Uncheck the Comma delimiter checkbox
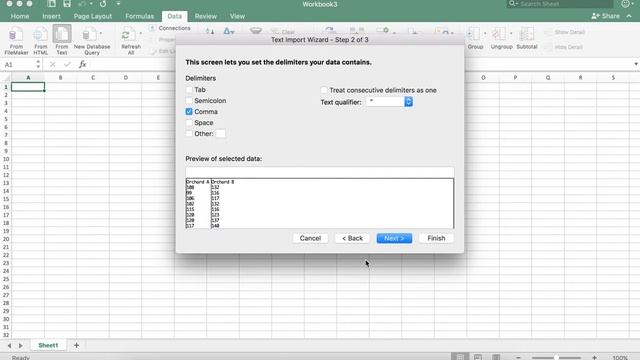Screen dimensions: 640x360 (x=189, y=111)
